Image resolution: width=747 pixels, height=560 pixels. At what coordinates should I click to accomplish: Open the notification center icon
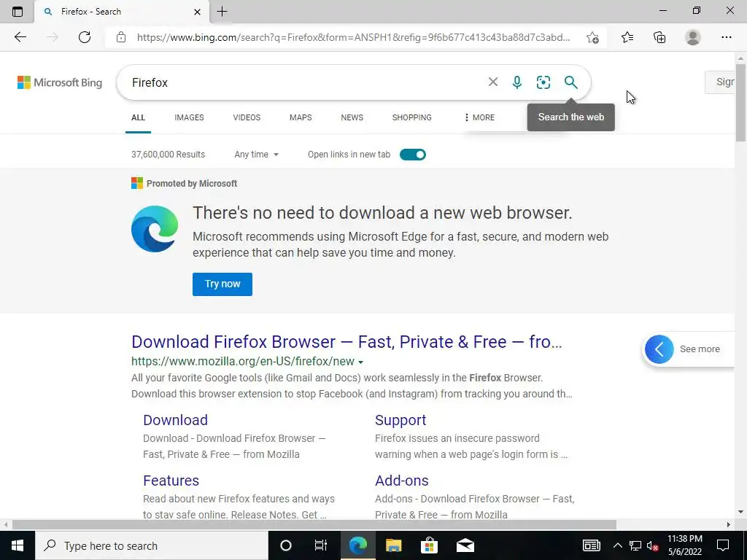[723, 545]
